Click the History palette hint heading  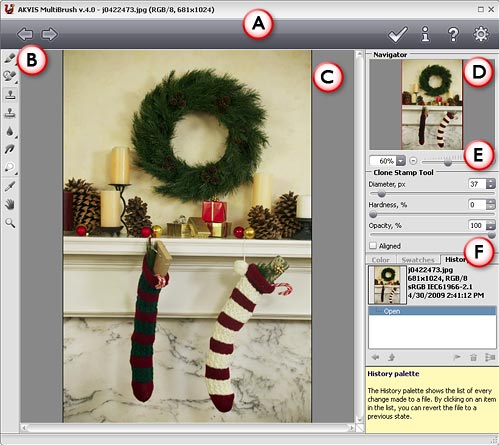[x=393, y=374]
